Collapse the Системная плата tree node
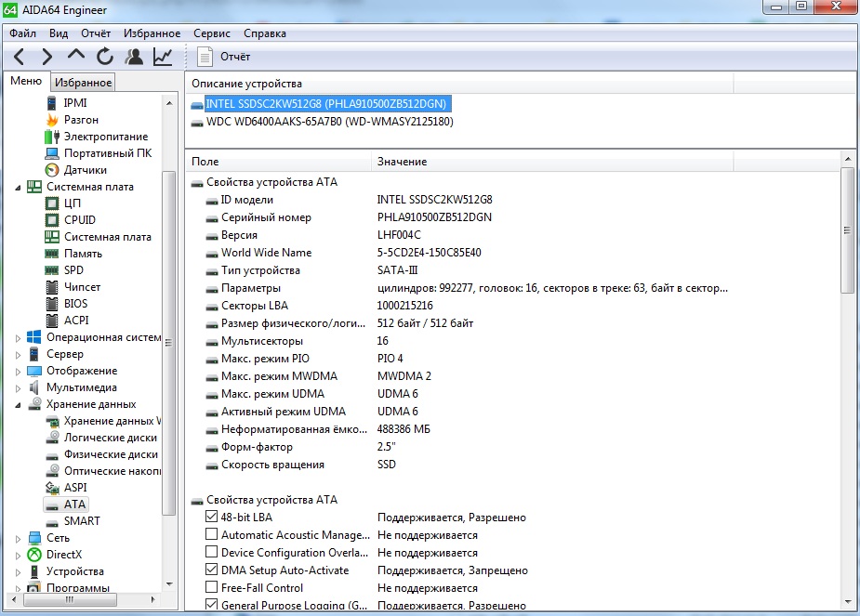860x616 pixels. [x=18, y=188]
